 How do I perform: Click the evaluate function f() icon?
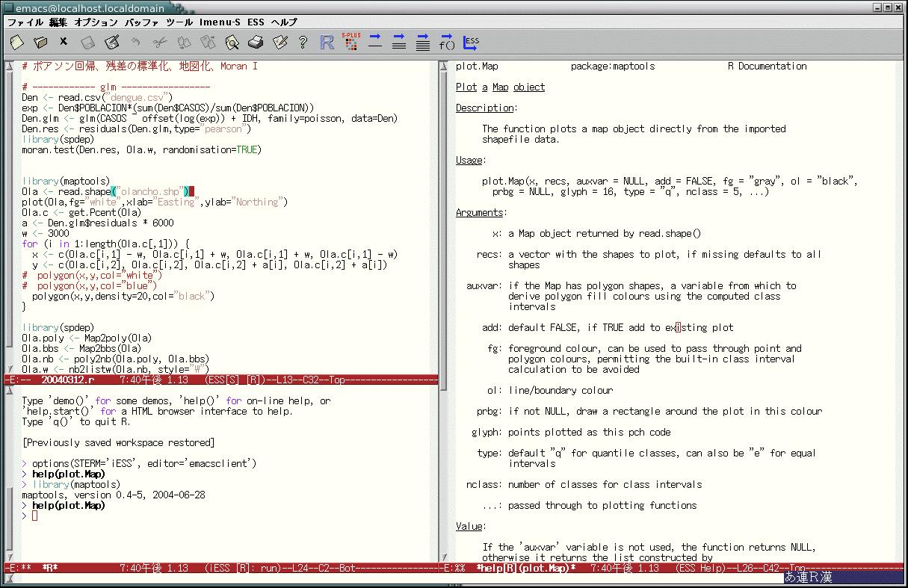pyautogui.click(x=447, y=42)
